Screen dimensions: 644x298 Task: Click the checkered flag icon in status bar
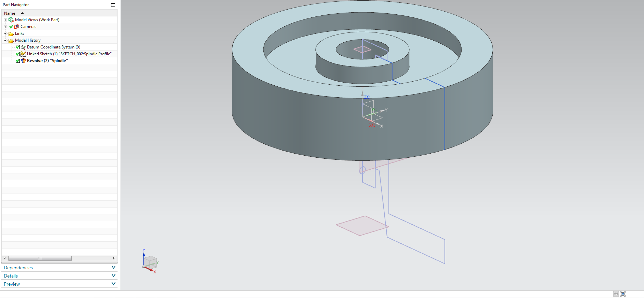point(616,294)
